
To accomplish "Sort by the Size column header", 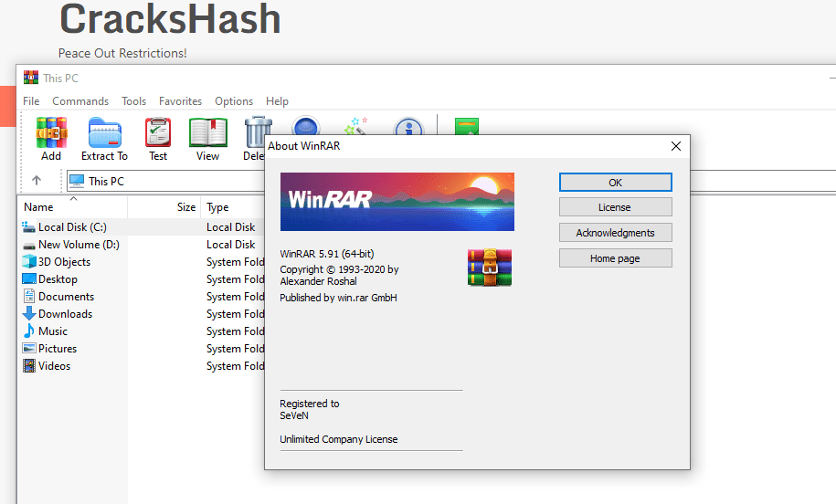I will click(x=164, y=207).
